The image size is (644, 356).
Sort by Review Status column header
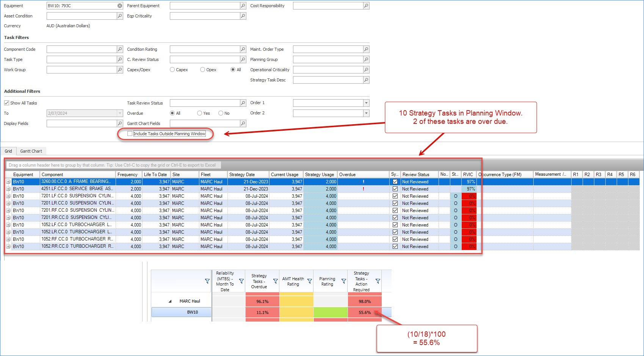420,175
